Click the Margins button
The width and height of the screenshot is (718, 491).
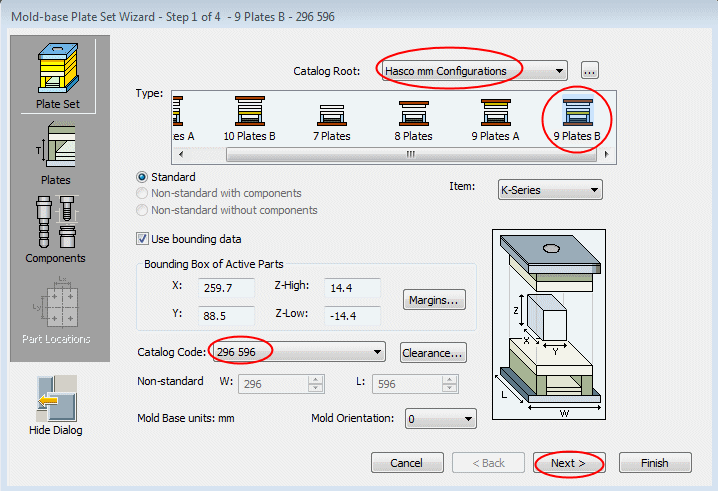435,299
